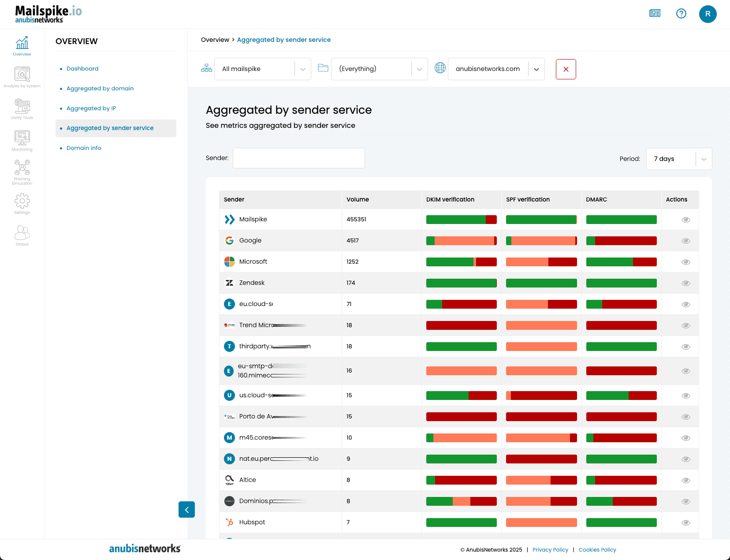The width and height of the screenshot is (730, 560).
Task: Click the Mailspike sender logo icon
Action: click(x=229, y=220)
